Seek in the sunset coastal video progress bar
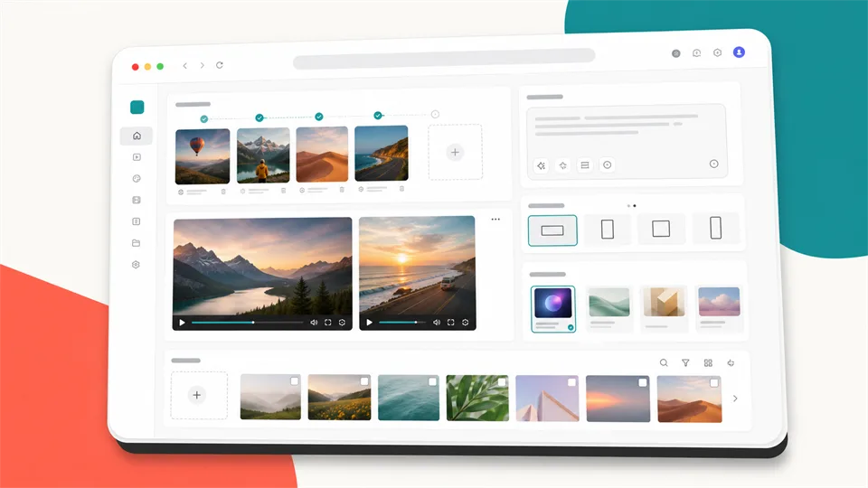 tap(402, 322)
